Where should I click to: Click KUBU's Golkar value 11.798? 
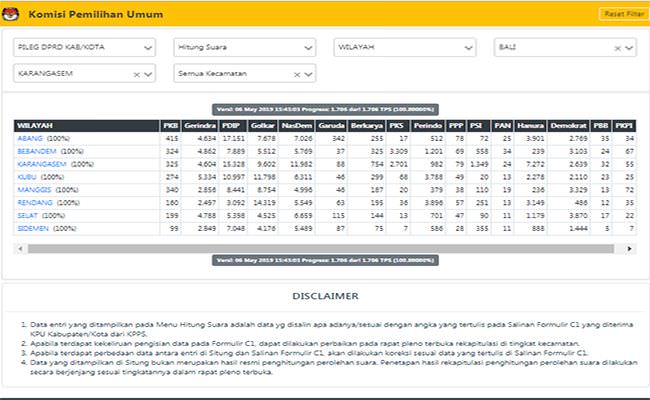(x=264, y=177)
